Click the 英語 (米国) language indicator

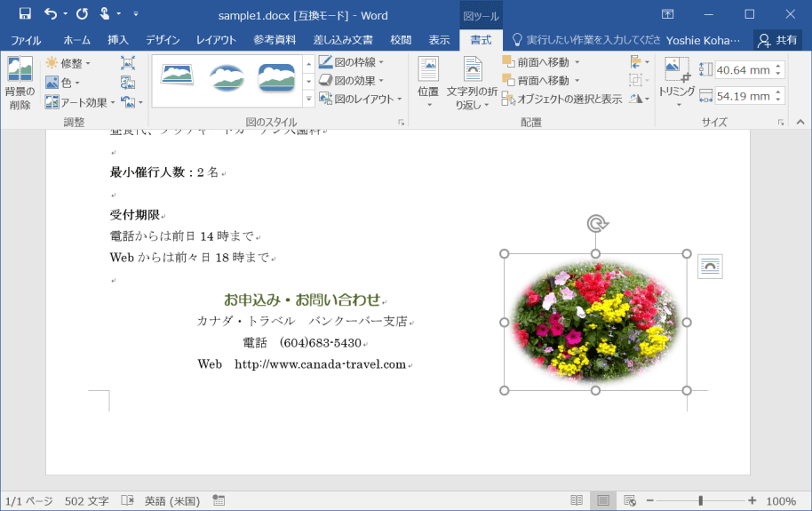click(172, 500)
